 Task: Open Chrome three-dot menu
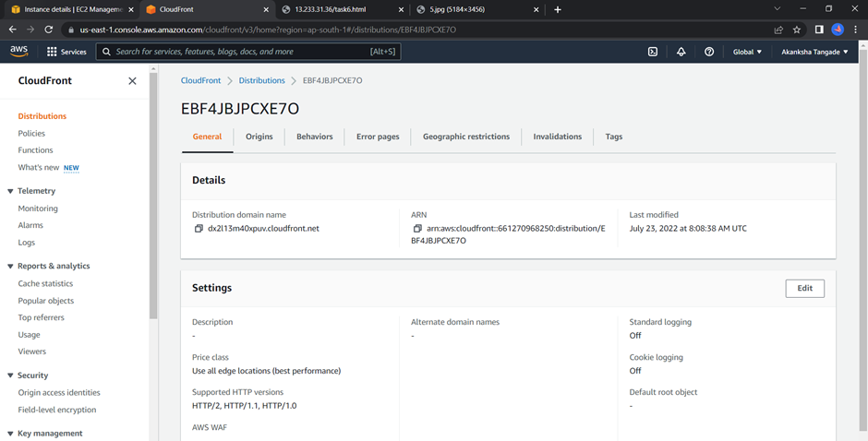coord(856,30)
